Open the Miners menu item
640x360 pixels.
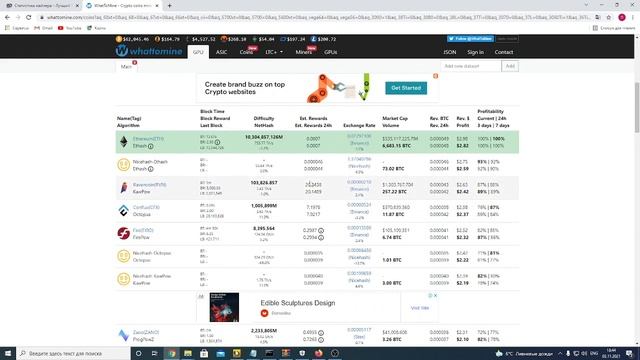pyautogui.click(x=304, y=52)
